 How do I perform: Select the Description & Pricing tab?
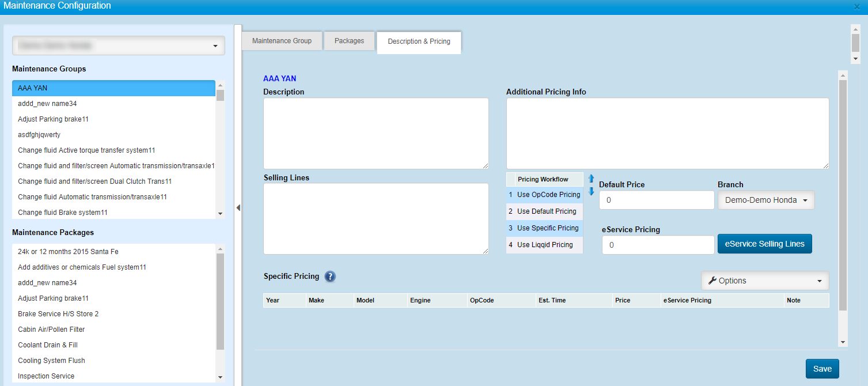(419, 41)
